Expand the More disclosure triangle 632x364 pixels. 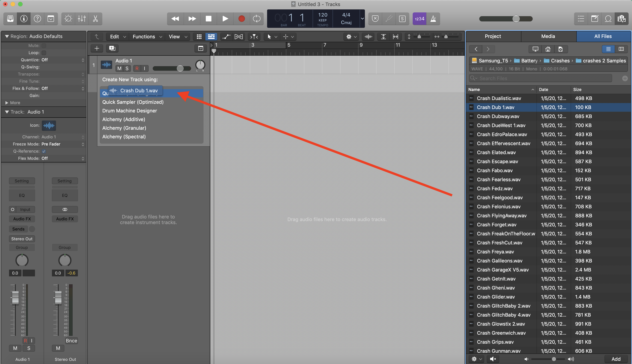(x=7, y=103)
